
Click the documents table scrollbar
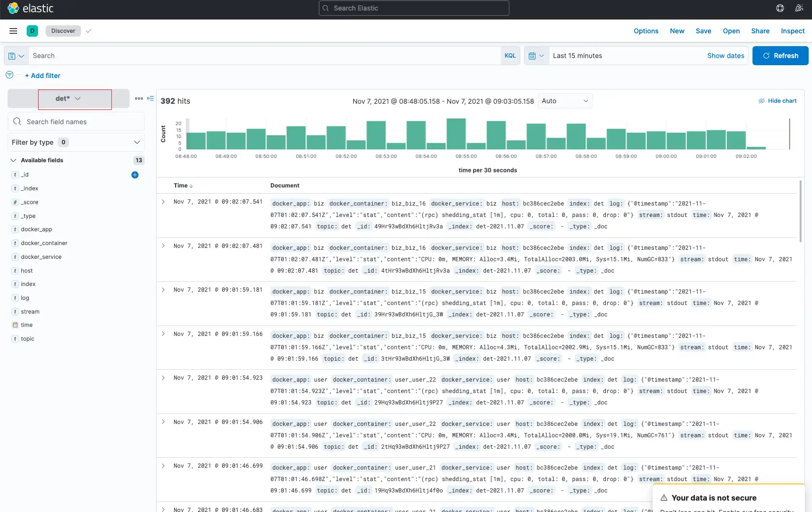801,212
